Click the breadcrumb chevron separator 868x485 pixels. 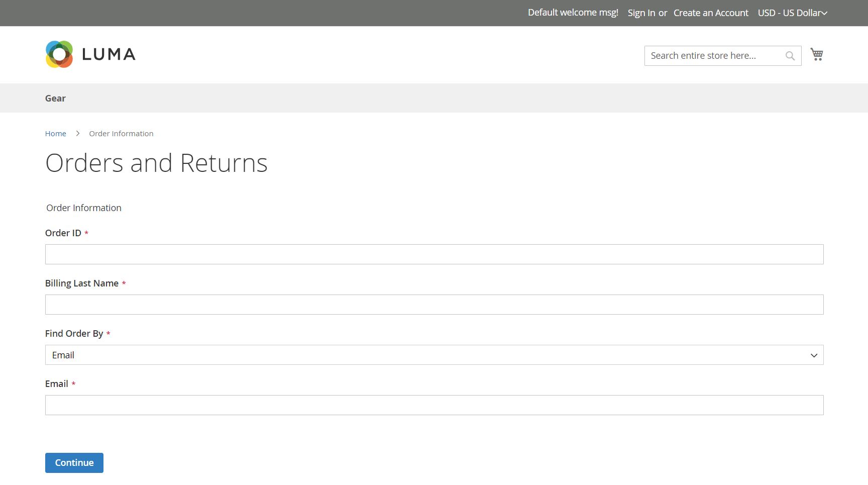tap(78, 134)
